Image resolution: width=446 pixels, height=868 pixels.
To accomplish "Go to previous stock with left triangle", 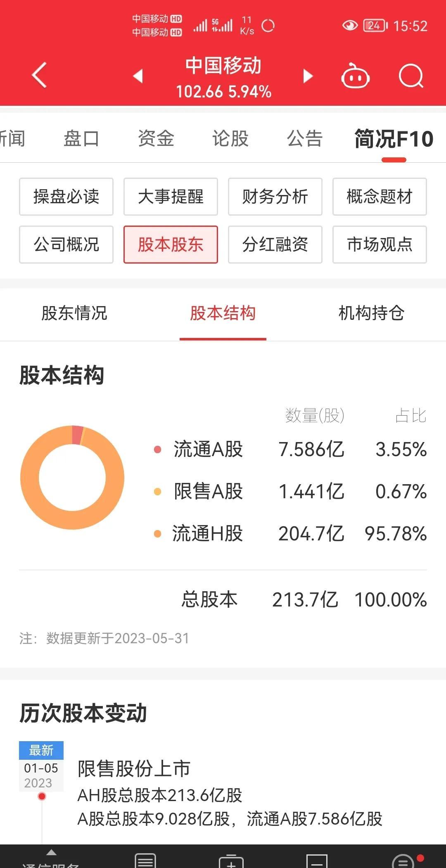I will click(x=138, y=76).
